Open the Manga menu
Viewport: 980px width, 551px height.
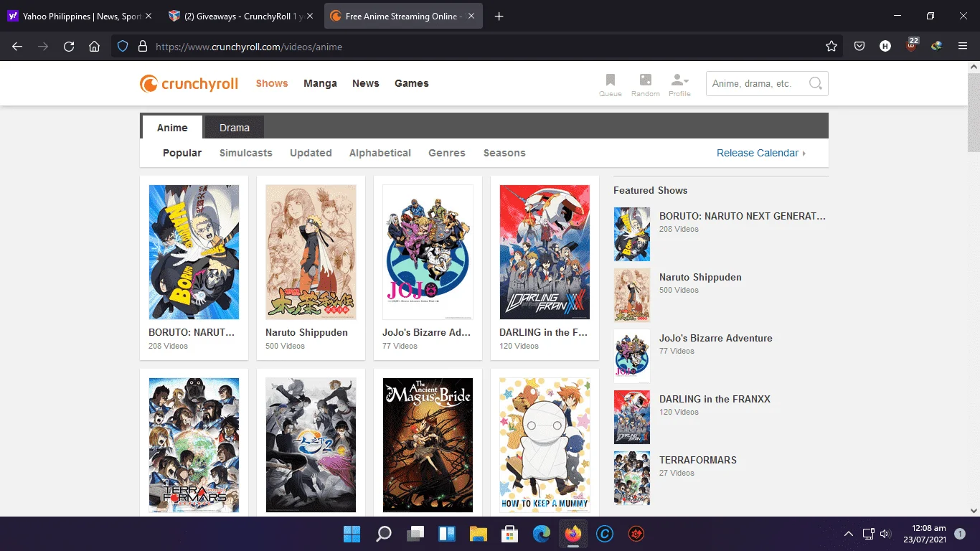tap(320, 83)
